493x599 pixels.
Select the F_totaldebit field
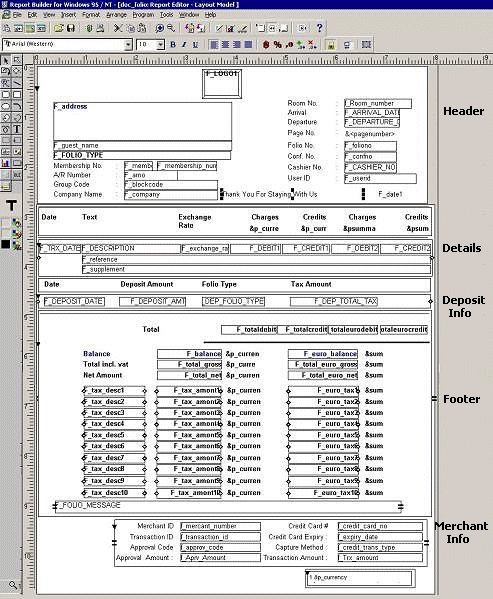[x=249, y=329]
